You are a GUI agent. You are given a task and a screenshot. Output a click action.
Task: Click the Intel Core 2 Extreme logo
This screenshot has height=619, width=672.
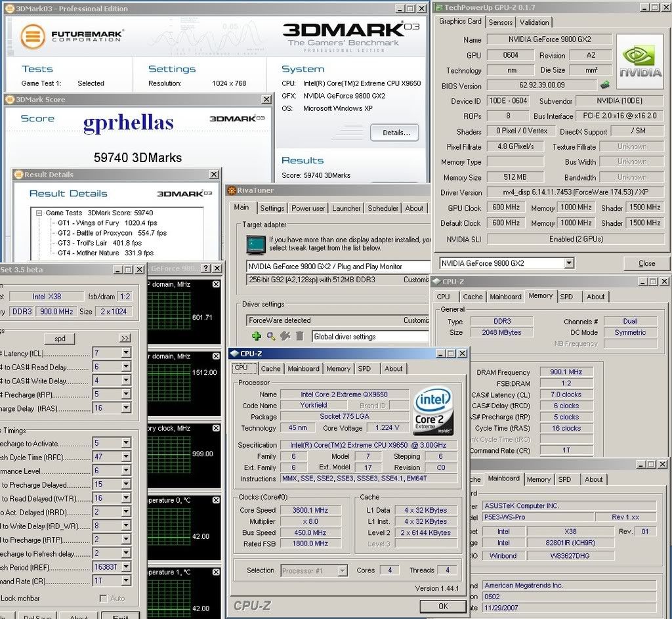(433, 411)
